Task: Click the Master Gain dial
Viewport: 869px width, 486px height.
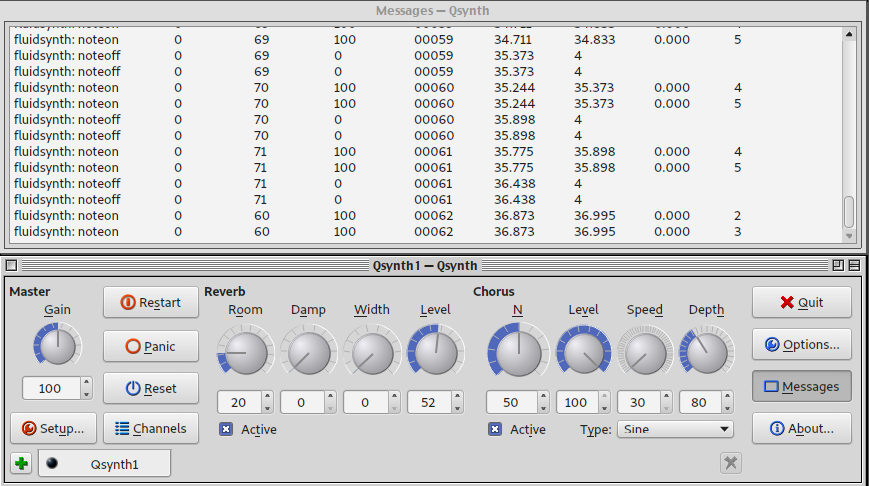Action: click(x=57, y=345)
